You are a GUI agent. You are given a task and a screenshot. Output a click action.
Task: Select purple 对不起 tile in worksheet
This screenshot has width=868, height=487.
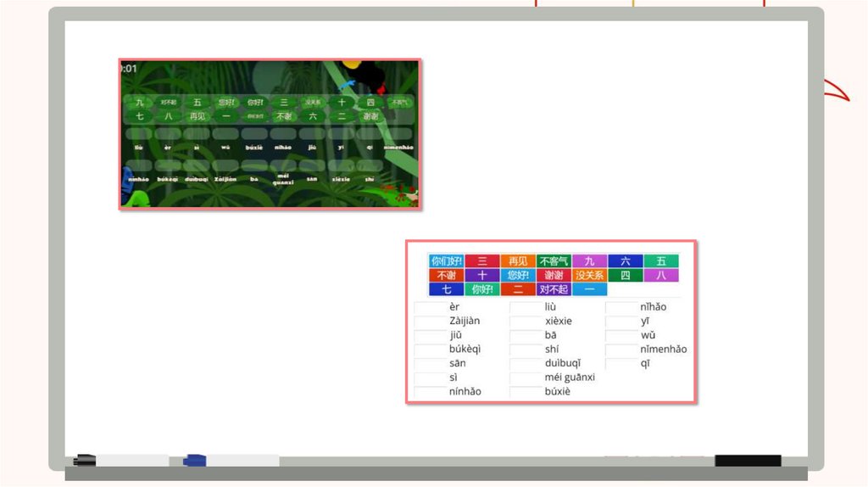click(x=554, y=289)
